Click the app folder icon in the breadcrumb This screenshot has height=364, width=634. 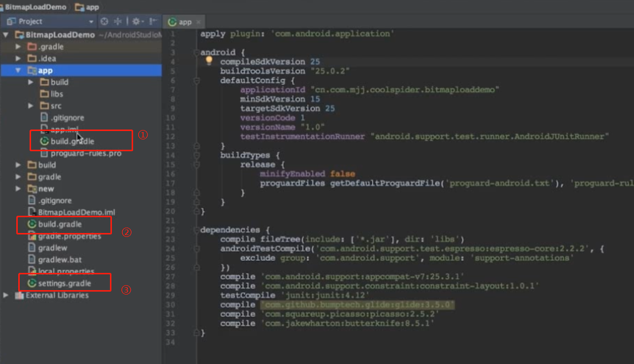pyautogui.click(x=79, y=7)
